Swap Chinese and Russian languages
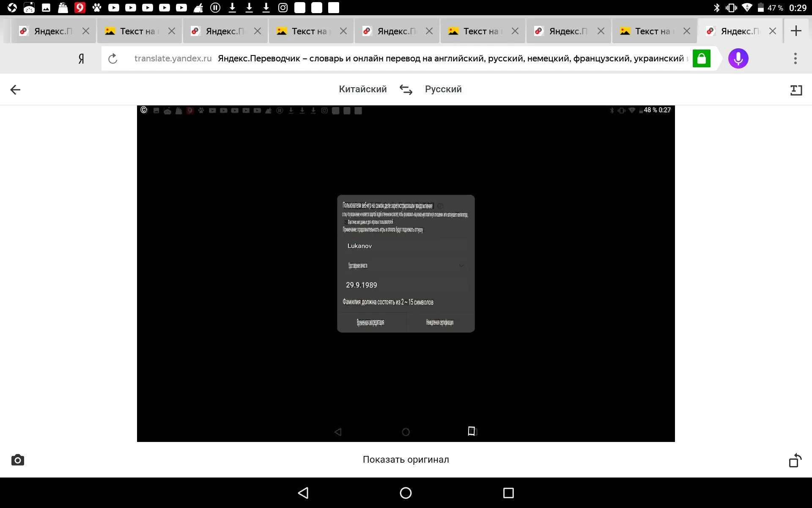Image resolution: width=812 pixels, height=508 pixels. click(406, 89)
